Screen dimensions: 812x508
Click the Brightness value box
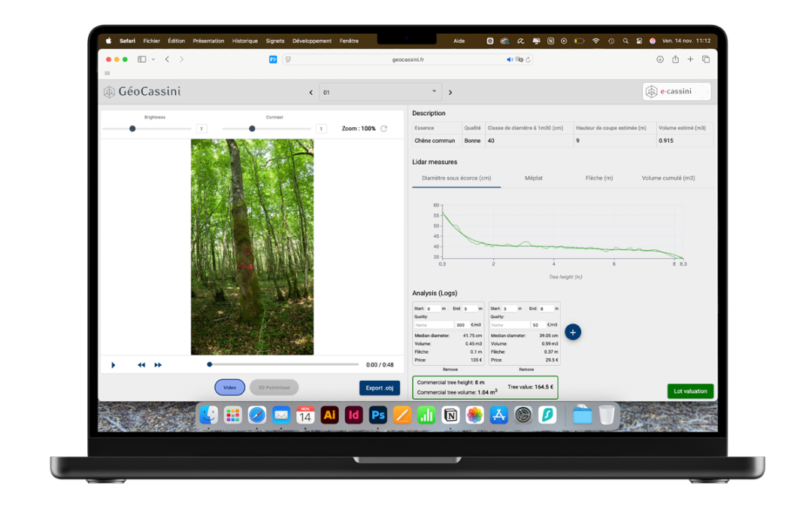point(201,129)
